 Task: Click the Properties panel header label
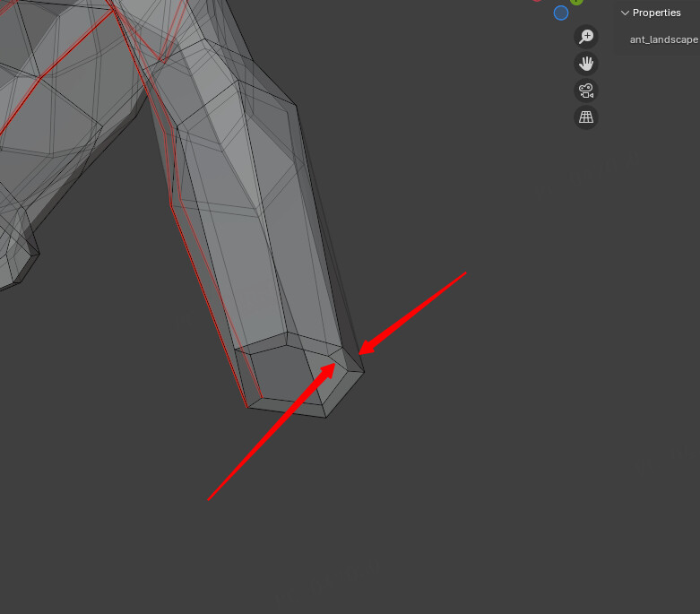click(x=656, y=13)
